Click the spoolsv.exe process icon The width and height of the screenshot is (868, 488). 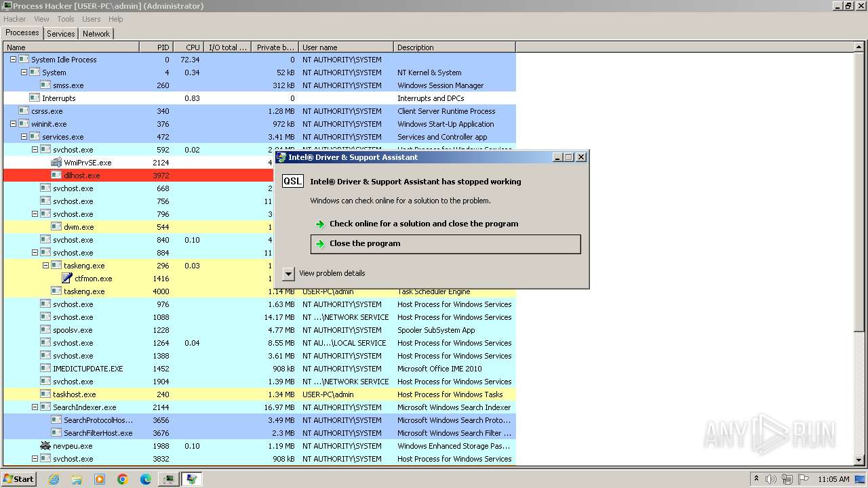pyautogui.click(x=45, y=330)
